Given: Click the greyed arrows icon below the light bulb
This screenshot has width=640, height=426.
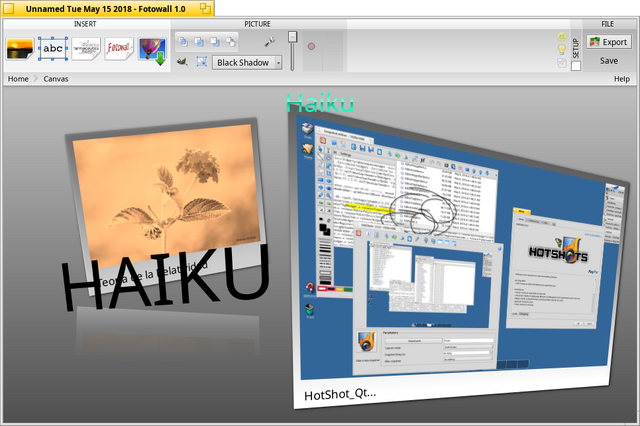Looking at the screenshot, I should click(x=562, y=63).
